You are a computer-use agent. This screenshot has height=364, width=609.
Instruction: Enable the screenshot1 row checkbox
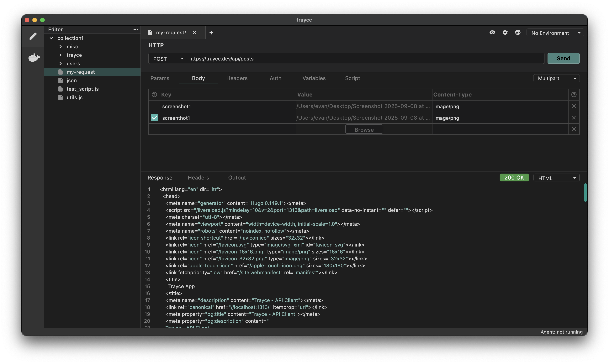(154, 106)
